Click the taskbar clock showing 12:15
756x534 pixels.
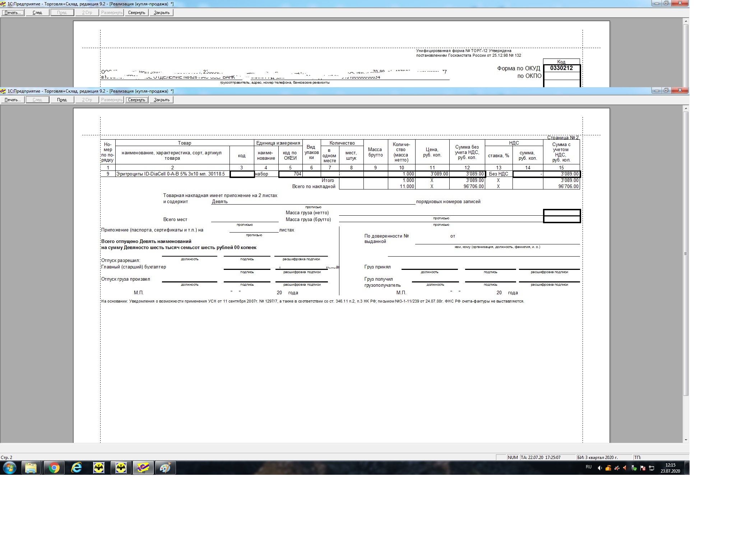click(x=670, y=468)
